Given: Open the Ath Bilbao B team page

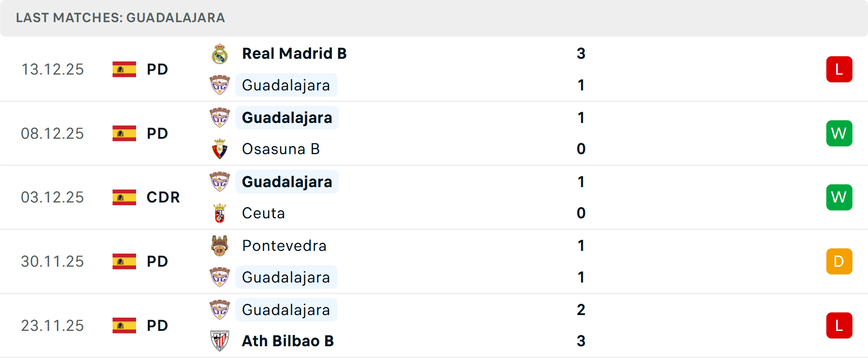Looking at the screenshot, I should 288,341.
